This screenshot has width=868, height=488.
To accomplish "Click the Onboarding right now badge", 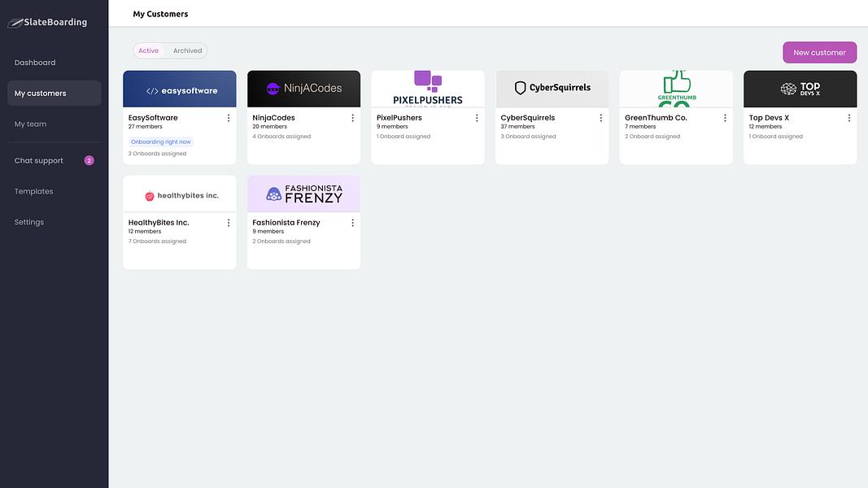I will point(160,142).
